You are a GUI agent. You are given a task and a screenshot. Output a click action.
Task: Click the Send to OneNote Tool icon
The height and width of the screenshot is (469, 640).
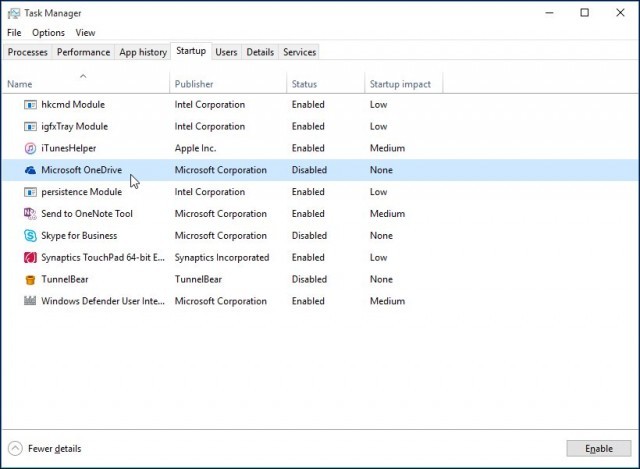click(x=30, y=214)
